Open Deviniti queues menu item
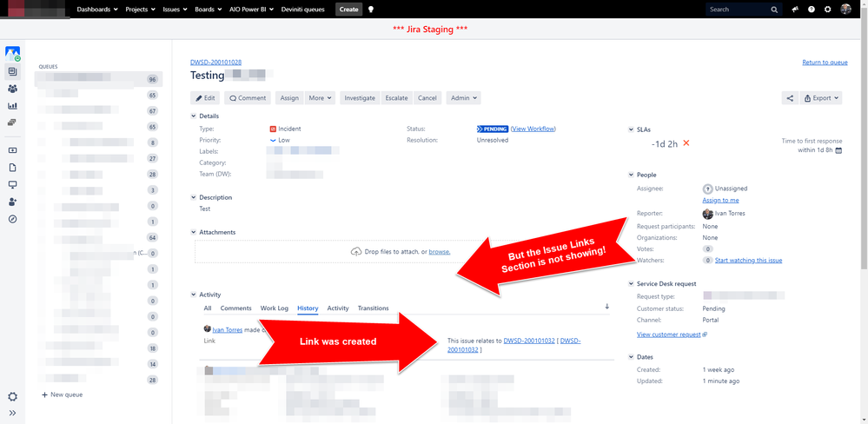Image resolution: width=868 pixels, height=424 pixels. [303, 10]
